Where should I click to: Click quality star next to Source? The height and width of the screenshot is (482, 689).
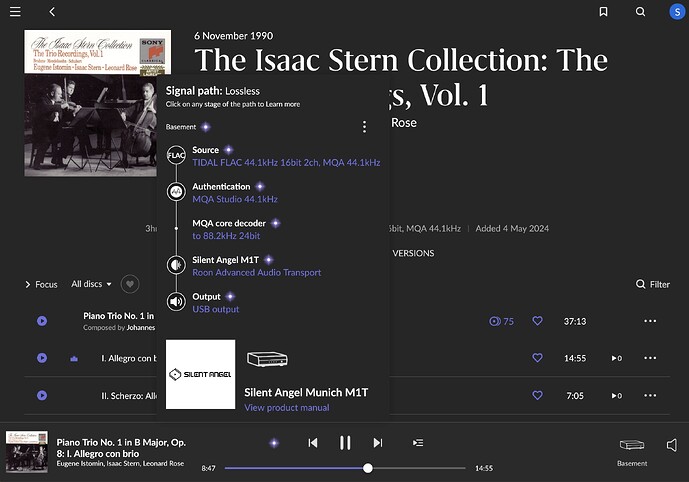click(228, 150)
